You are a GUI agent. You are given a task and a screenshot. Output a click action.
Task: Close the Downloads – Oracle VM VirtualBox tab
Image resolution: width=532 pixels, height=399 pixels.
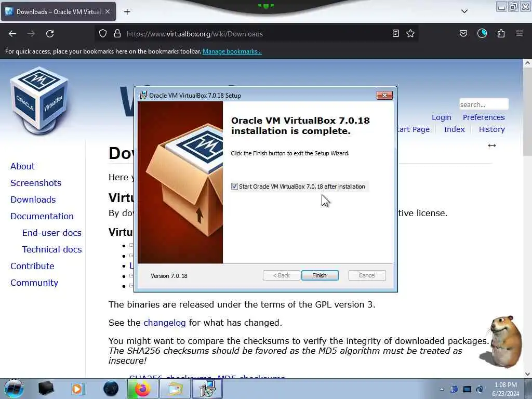108,11
